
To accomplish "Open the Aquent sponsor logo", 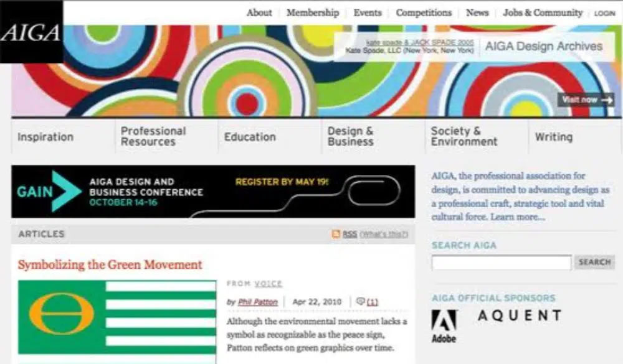I will (519, 316).
